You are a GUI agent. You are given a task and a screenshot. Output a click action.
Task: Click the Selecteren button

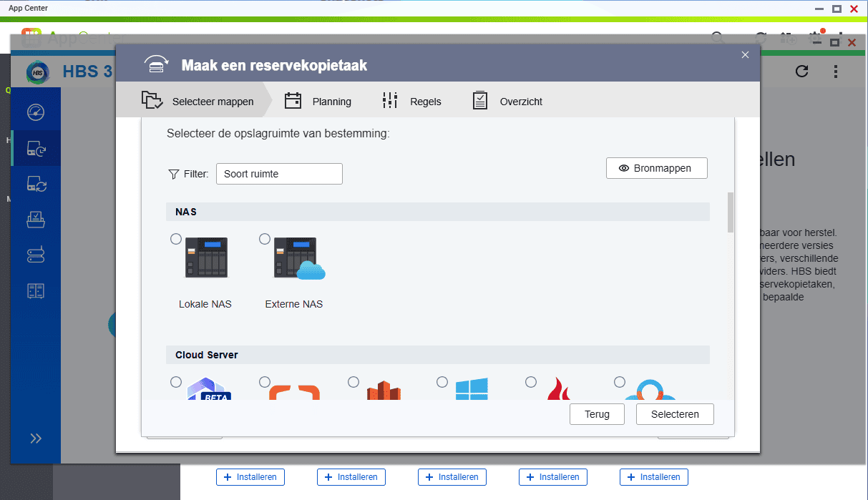coord(674,413)
